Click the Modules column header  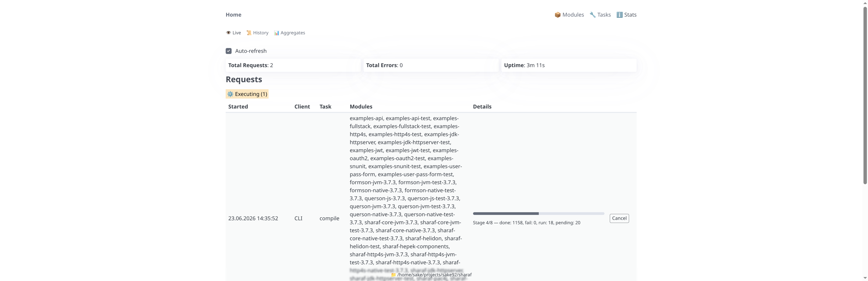point(361,107)
